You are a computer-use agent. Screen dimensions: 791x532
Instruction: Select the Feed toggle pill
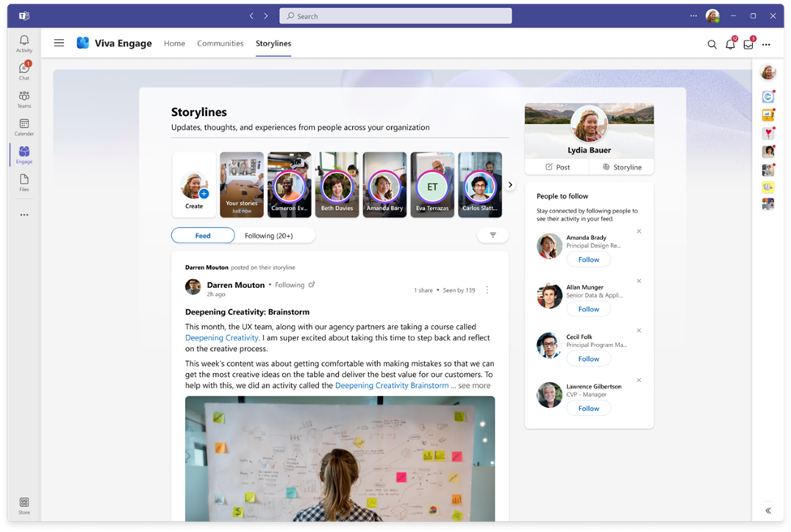coord(203,236)
